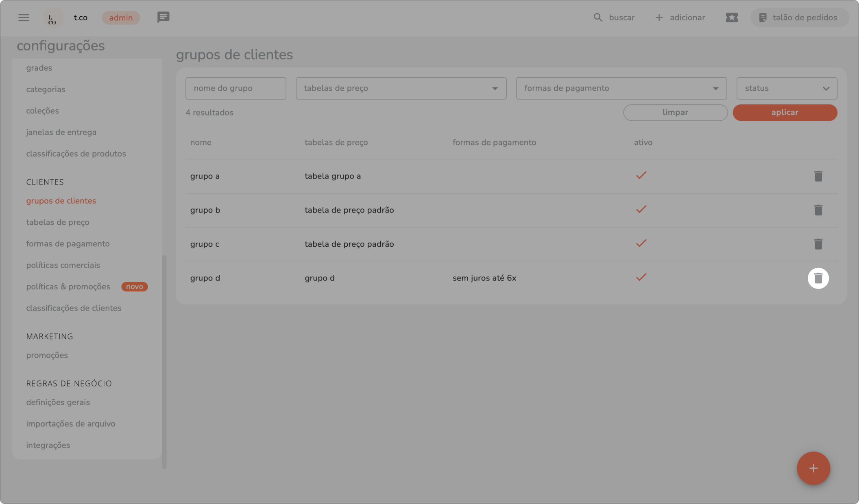Toggle active checkmark for grupo d

(x=641, y=278)
